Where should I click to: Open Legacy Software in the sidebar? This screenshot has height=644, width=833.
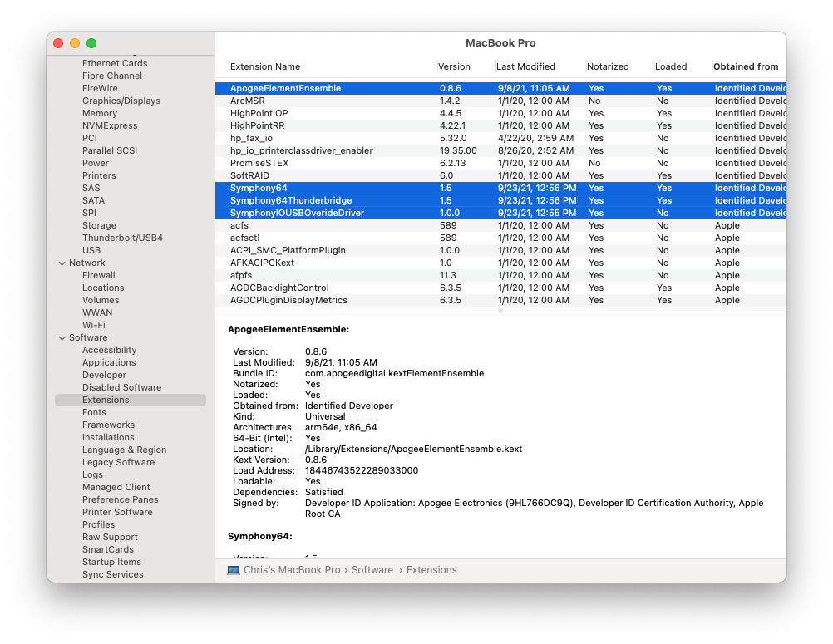[x=119, y=462]
